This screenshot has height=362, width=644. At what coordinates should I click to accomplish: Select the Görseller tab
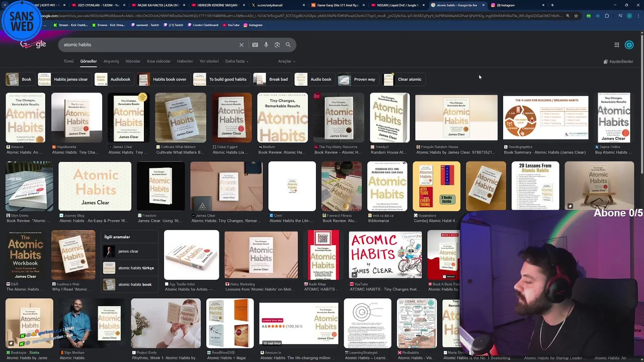coord(89,61)
